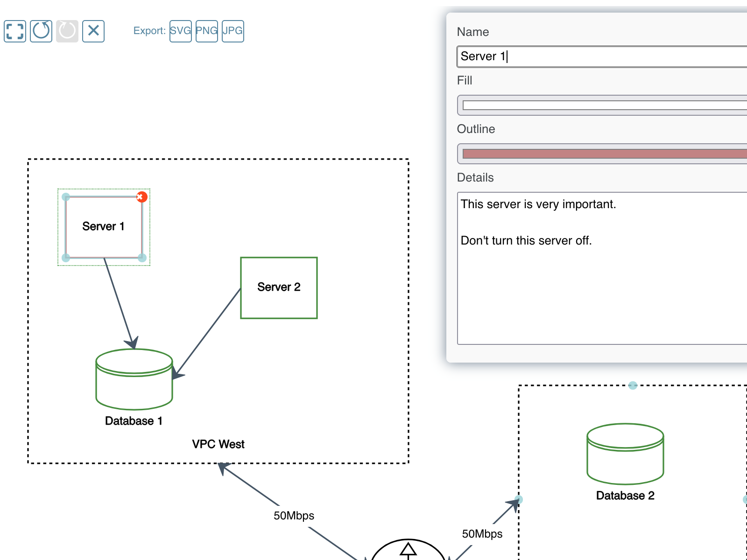The image size is (747, 560).
Task: Select the Database 2 cylinder shape
Action: (x=625, y=454)
